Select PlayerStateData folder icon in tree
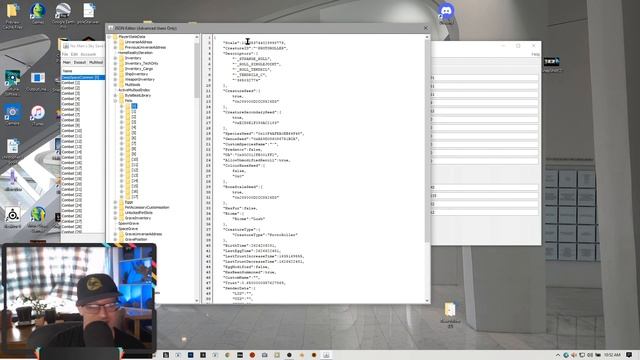 [x=115, y=37]
